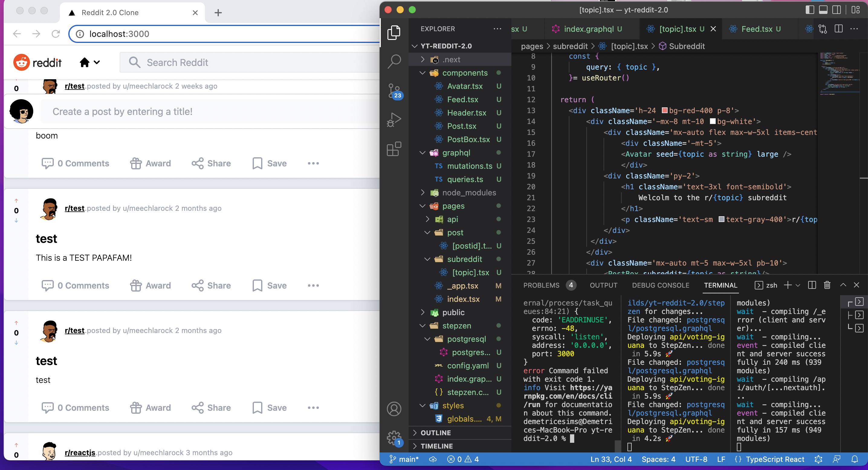Open 0 Comments on the boom post
Screen dimensions: 868x470
75,164
